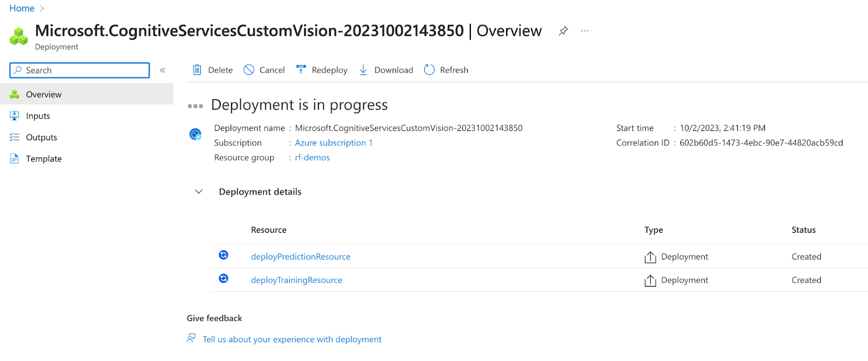Click the Give feedback heading
Screen dimensions: 868x361
pyautogui.click(x=214, y=318)
